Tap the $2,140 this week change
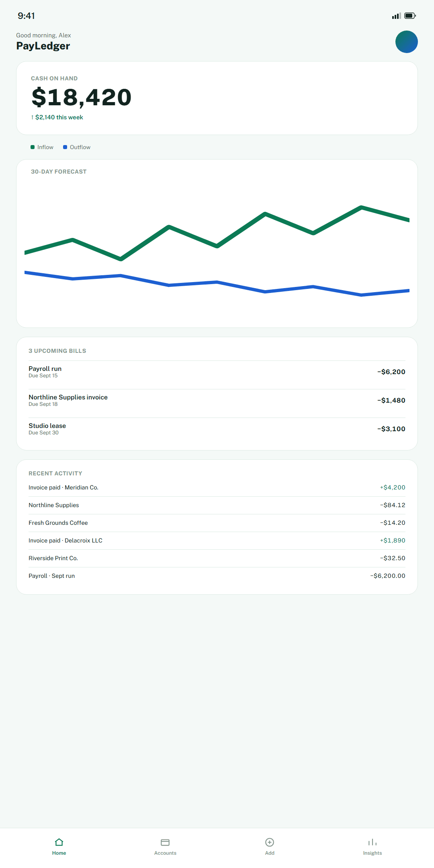The width and height of the screenshot is (434, 868). pyautogui.click(x=57, y=117)
